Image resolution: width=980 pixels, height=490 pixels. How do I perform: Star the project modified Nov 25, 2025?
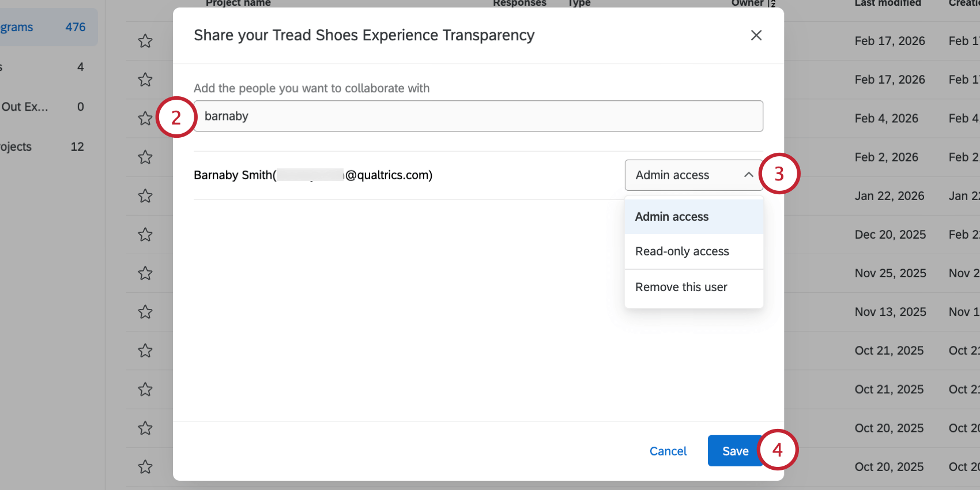[x=145, y=273]
